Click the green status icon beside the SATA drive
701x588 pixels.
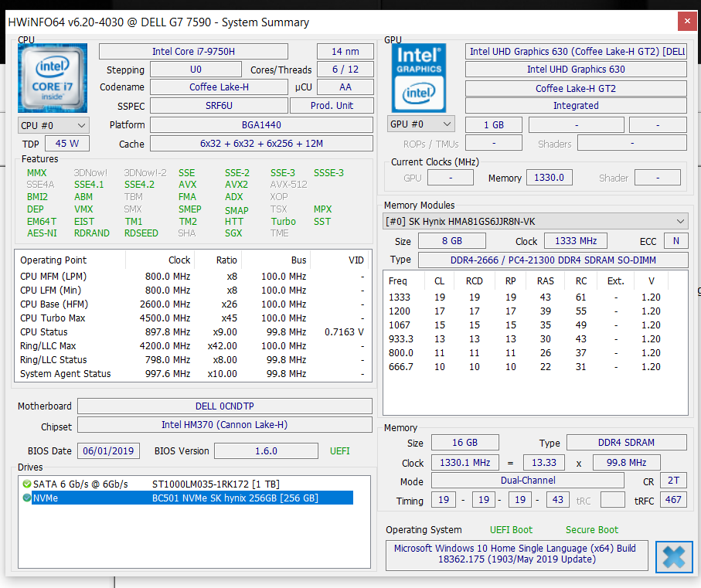(27, 484)
